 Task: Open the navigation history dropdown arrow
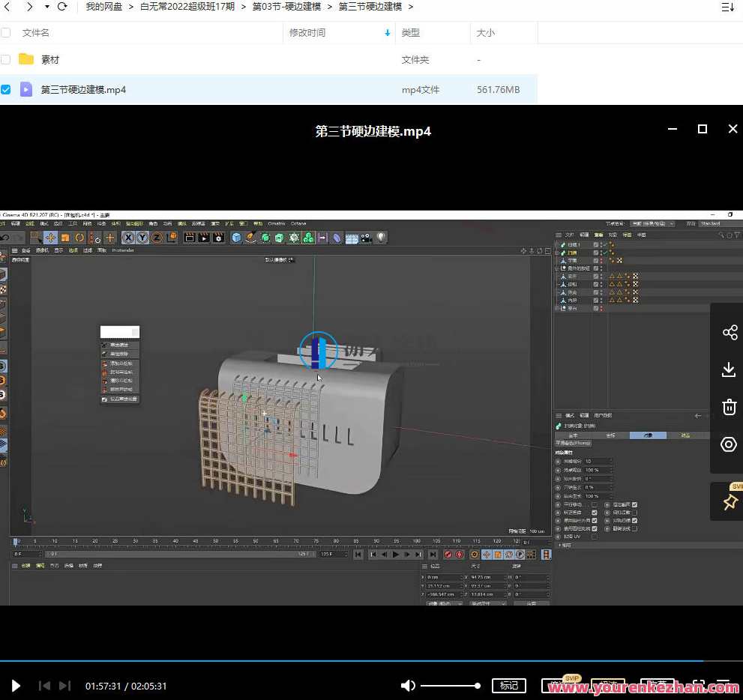[46, 7]
